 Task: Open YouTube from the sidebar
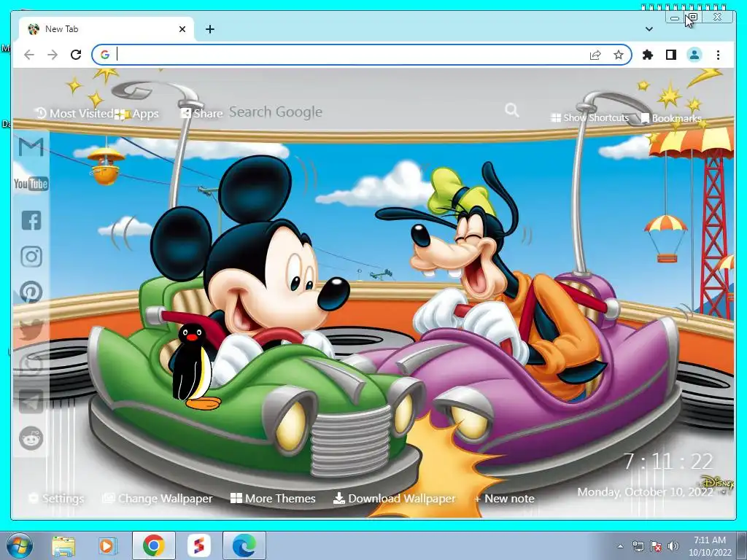[x=31, y=184]
